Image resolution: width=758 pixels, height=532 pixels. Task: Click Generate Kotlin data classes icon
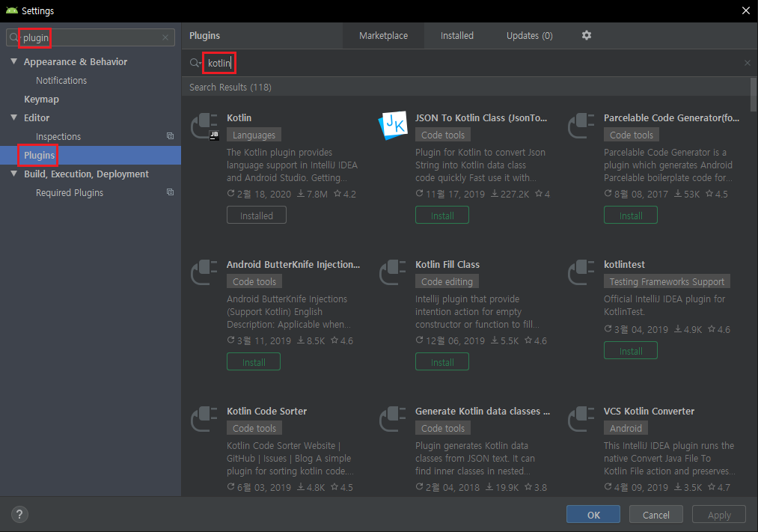[x=393, y=420]
